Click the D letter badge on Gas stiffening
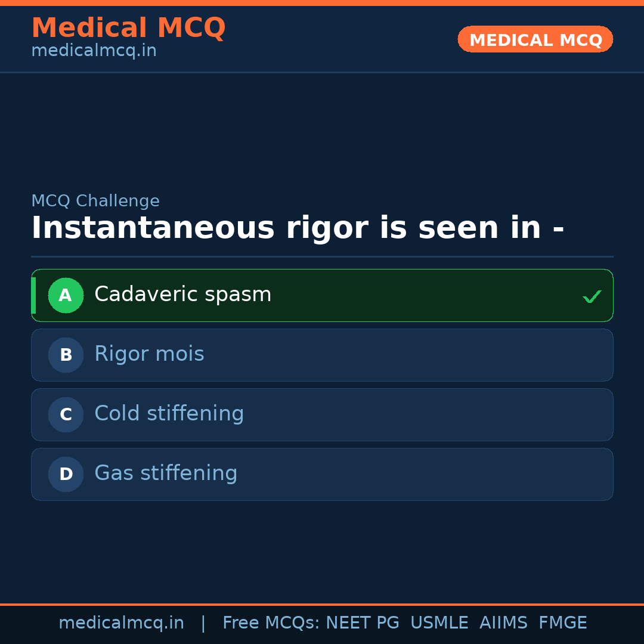This screenshot has height=644, width=644. coord(66,474)
